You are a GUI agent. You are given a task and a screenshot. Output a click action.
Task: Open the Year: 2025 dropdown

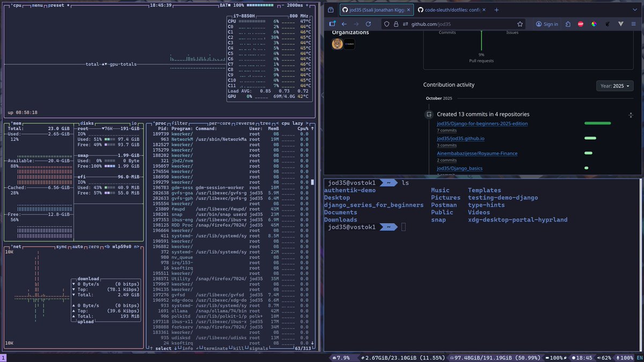point(615,86)
